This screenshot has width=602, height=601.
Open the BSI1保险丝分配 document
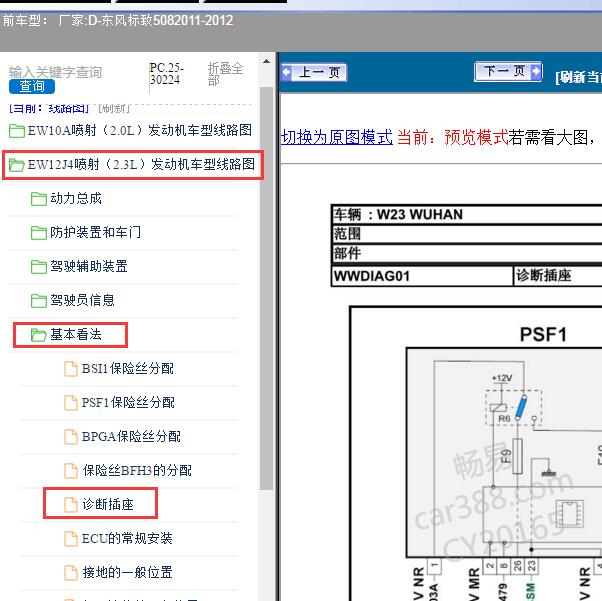128,369
